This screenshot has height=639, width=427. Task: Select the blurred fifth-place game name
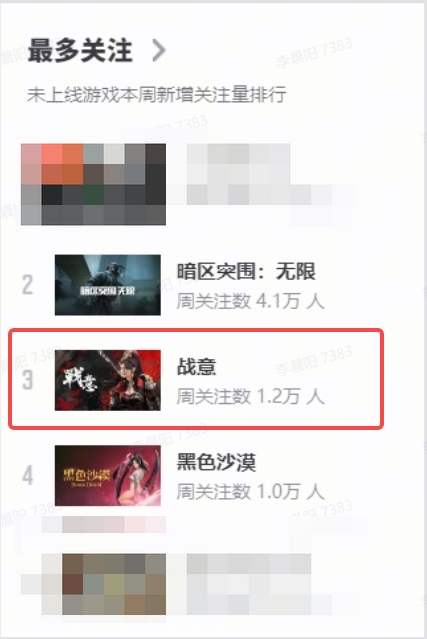(249, 564)
